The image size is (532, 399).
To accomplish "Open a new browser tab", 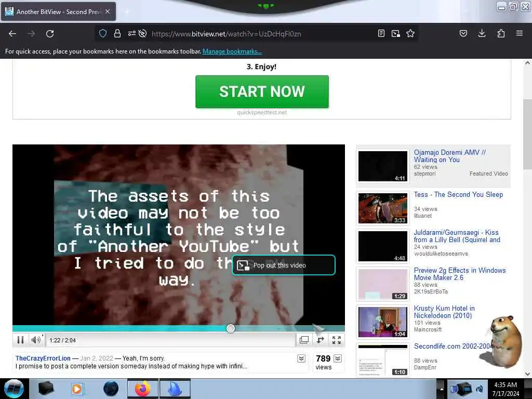I will click(127, 11).
